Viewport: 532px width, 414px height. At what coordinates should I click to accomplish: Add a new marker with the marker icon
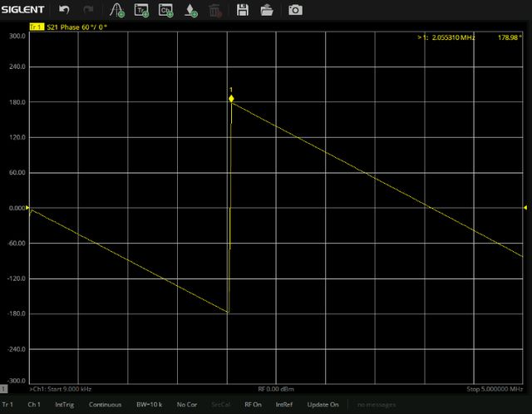(117, 10)
